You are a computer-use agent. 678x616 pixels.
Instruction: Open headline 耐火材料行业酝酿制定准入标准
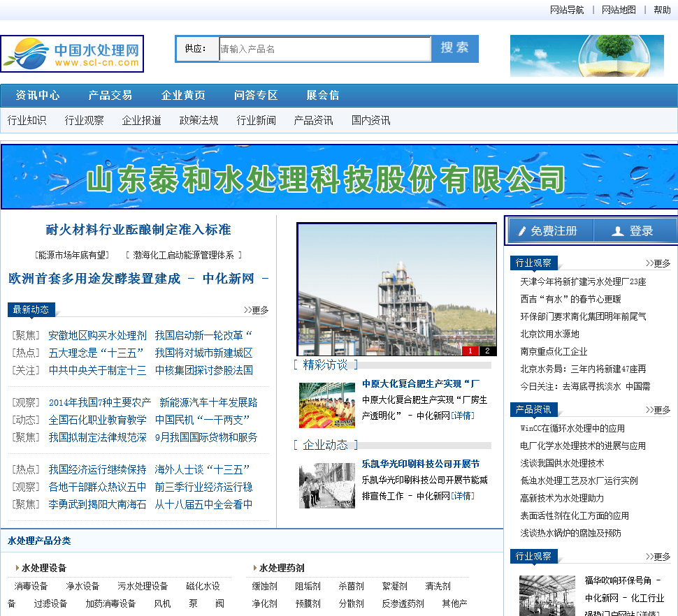[138, 229]
